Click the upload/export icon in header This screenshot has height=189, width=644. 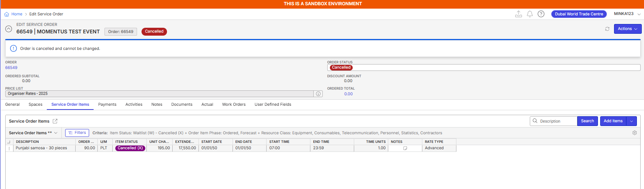(x=519, y=14)
